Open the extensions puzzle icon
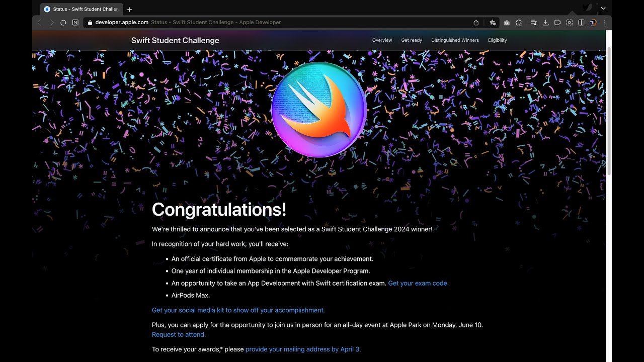 [519, 23]
